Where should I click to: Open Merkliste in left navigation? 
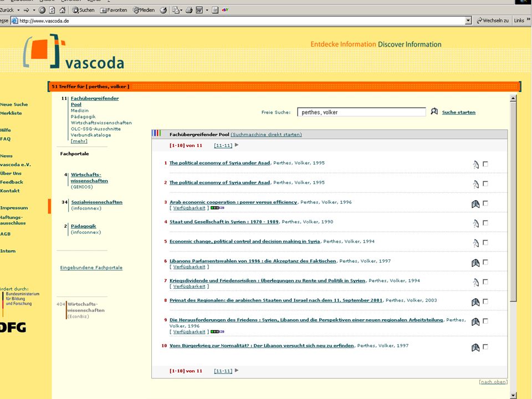[x=11, y=113]
